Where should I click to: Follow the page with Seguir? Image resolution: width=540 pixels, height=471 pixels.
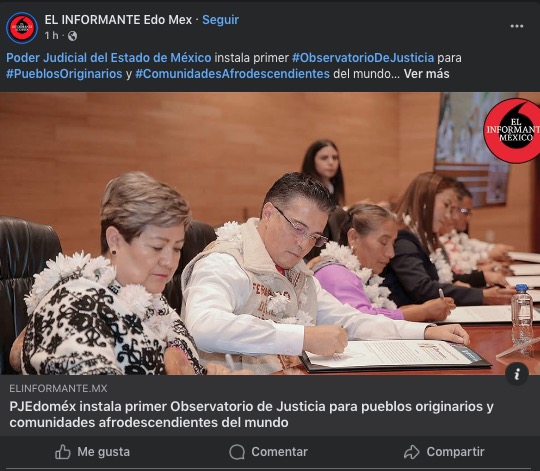[x=220, y=20]
